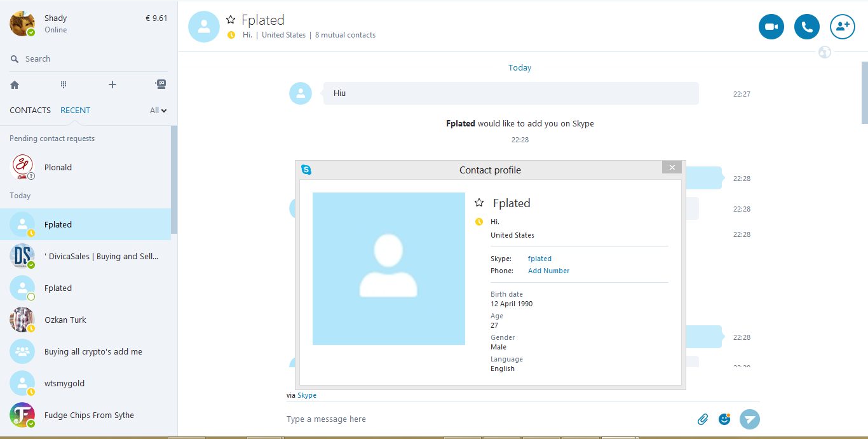Click the Ozkan Turk contact avatar
Image resolution: width=868 pixels, height=439 pixels.
(22, 320)
